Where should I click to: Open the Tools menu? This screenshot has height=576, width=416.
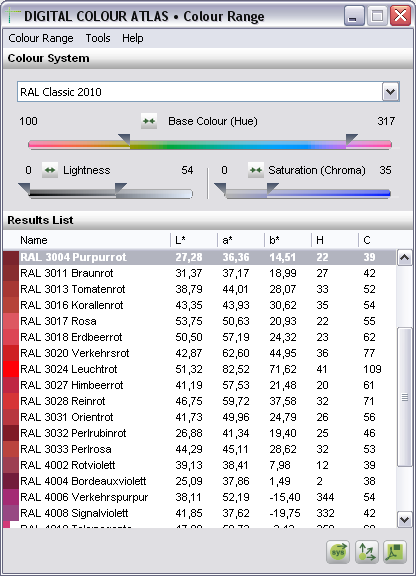click(98, 38)
